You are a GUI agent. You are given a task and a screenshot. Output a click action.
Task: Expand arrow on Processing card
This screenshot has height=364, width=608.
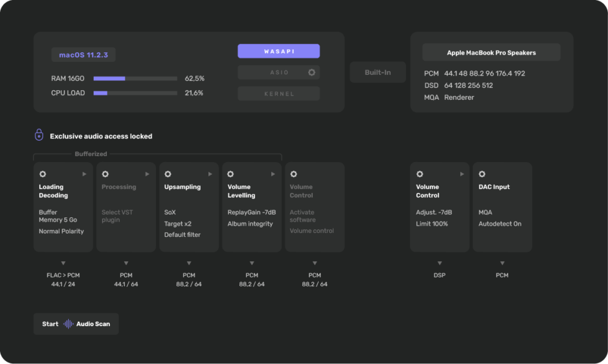147,174
